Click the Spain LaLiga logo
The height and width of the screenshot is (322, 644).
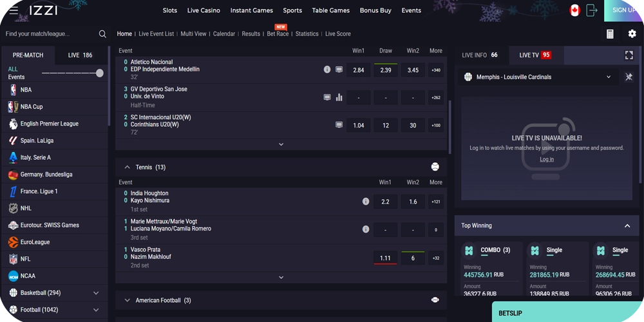pos(13,140)
